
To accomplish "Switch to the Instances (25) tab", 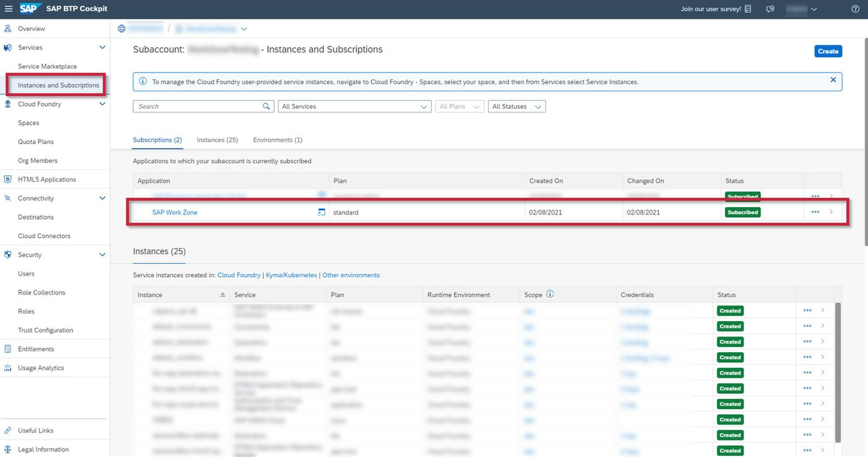I will point(218,140).
